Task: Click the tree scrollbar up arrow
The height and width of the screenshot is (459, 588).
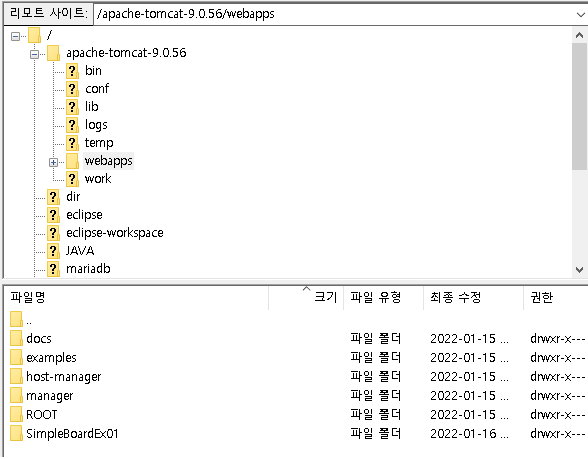Action: [x=579, y=35]
